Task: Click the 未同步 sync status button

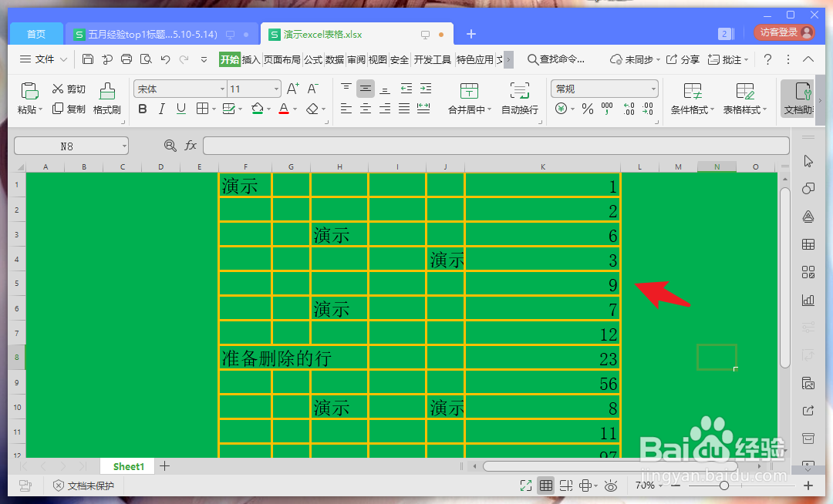Action: [x=635, y=59]
